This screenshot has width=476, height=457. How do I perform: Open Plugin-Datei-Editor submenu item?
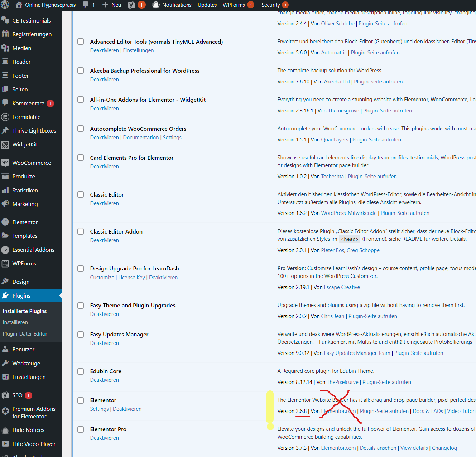25,334
